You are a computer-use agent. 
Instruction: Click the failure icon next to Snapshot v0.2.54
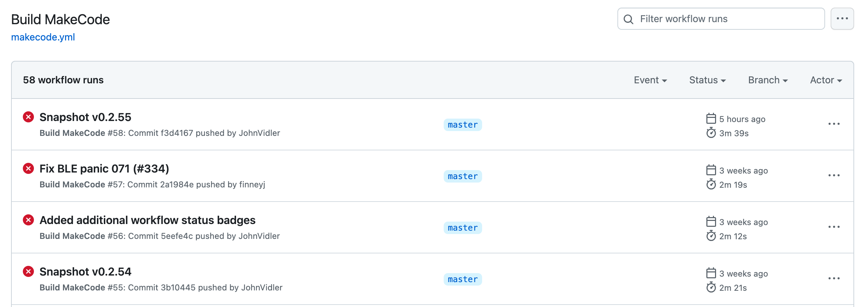pos(28,272)
